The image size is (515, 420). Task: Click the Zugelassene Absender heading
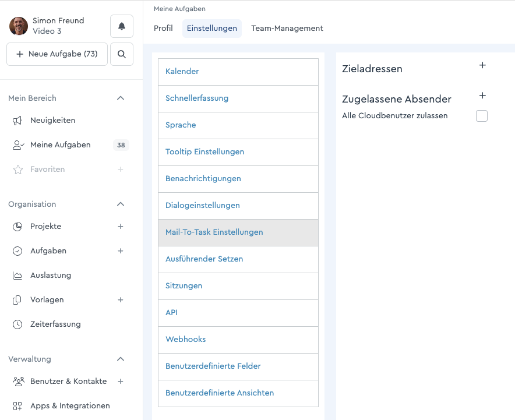396,99
